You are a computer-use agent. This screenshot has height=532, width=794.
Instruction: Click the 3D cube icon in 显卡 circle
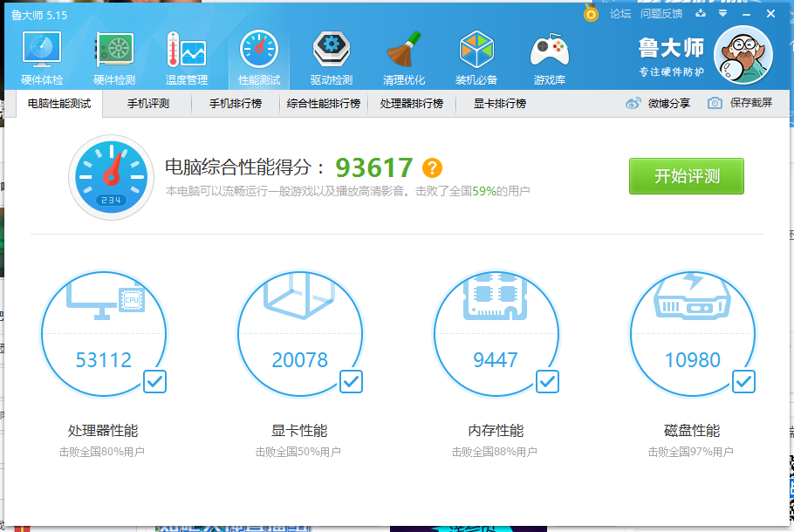(x=299, y=296)
